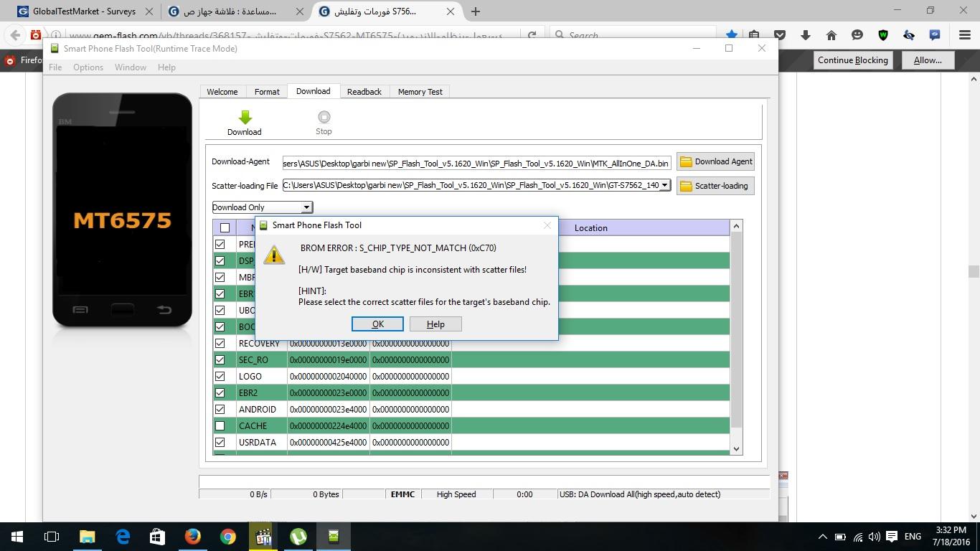Viewport: 980px width, 551px height.
Task: Close the GlobalTestMarket Surveys tab
Action: tap(149, 11)
